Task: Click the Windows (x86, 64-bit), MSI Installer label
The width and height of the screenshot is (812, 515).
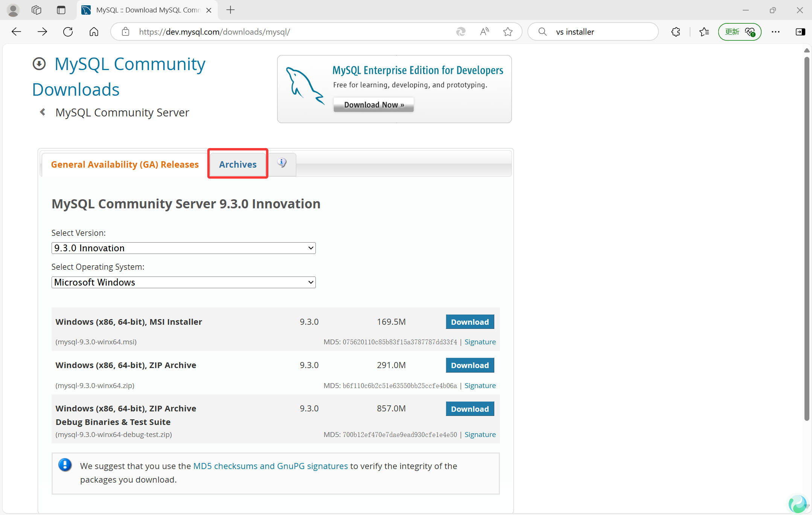Action: (129, 322)
